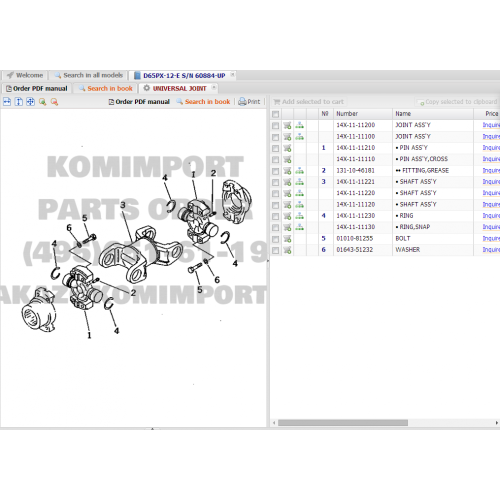Click callout 3 on the diagram

tap(123, 205)
